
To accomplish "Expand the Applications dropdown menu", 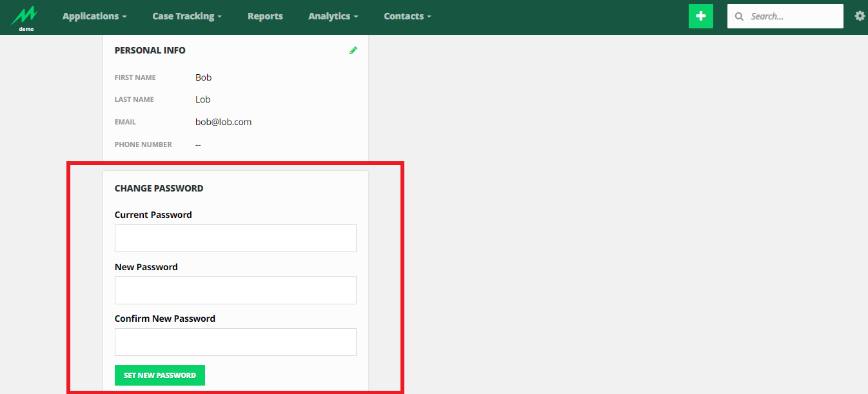I will pyautogui.click(x=94, y=16).
